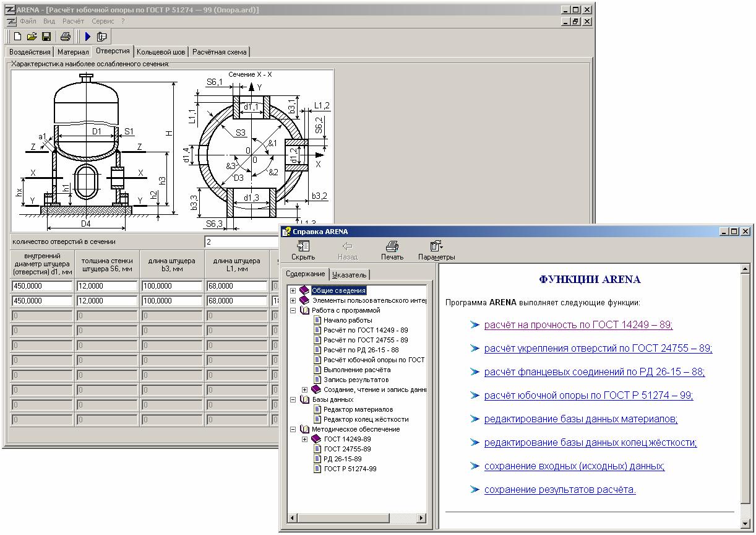Viewport: 756px width, 535px height.
Task: Open the Расчёт по ГОСТ 24755 - 89 topic
Action: point(366,340)
